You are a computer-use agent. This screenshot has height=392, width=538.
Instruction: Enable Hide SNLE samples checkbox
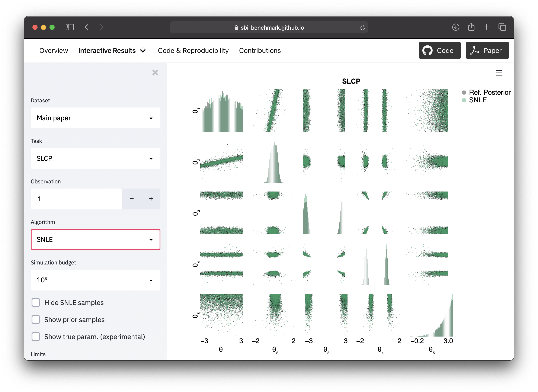[x=36, y=303]
